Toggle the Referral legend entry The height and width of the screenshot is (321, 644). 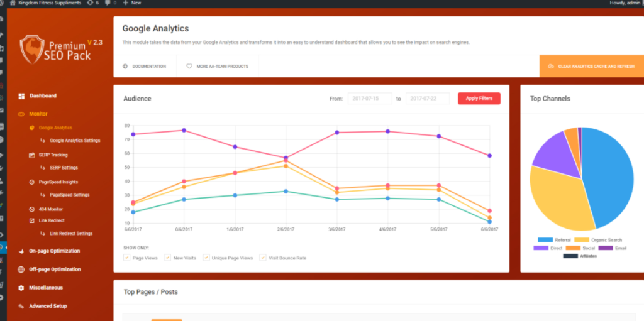[x=554, y=240]
